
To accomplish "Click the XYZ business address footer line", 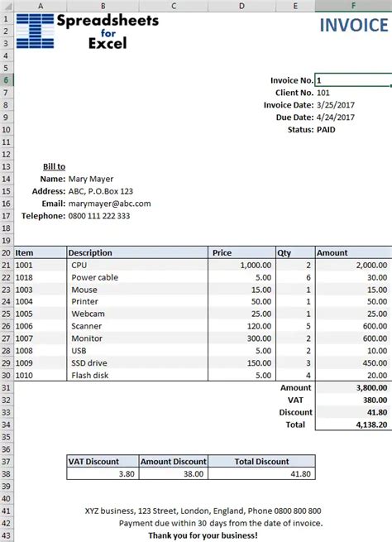I will 203,511.
